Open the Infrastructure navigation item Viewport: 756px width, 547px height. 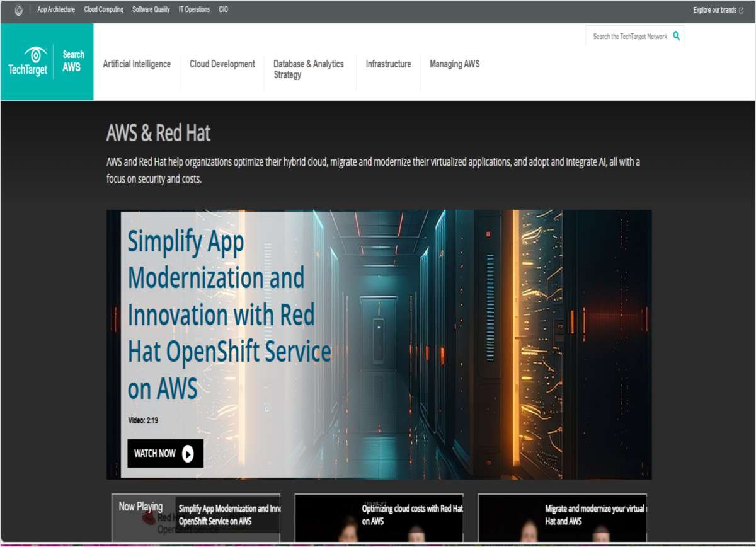click(x=388, y=64)
